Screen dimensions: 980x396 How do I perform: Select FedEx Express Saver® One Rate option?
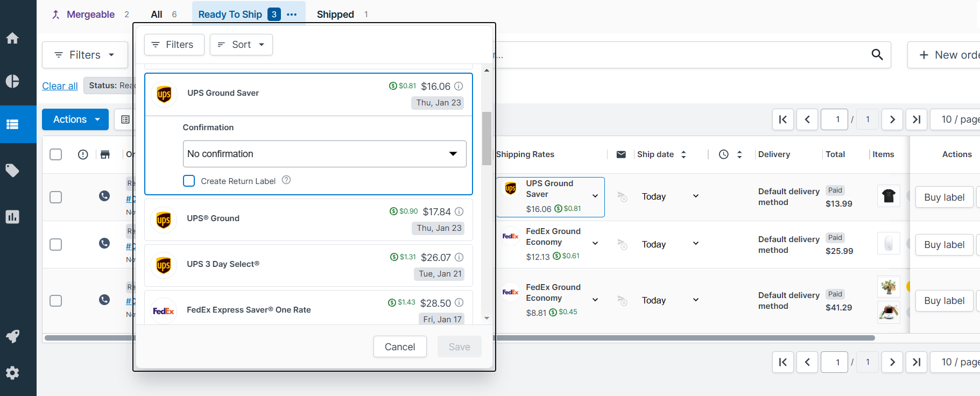point(309,308)
